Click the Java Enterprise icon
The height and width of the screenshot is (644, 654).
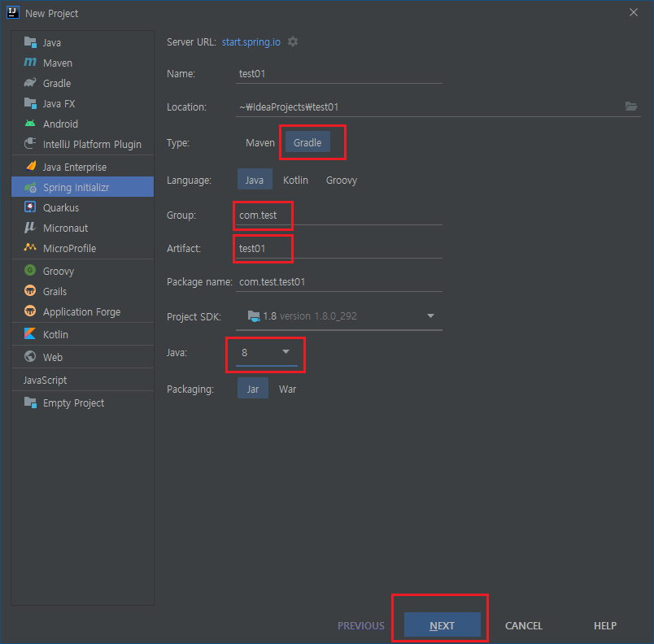[x=30, y=167]
